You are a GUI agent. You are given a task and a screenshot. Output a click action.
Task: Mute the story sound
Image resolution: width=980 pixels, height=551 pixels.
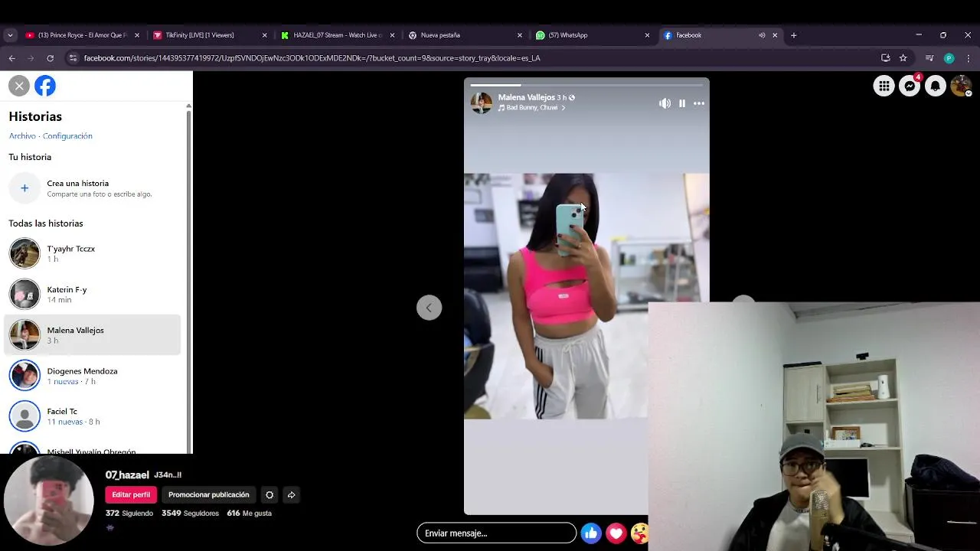(665, 103)
